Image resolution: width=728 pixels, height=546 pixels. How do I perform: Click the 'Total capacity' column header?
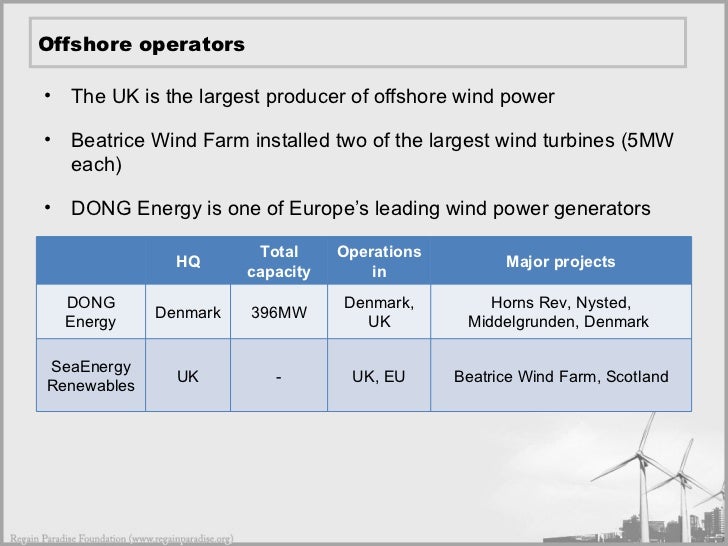279,261
